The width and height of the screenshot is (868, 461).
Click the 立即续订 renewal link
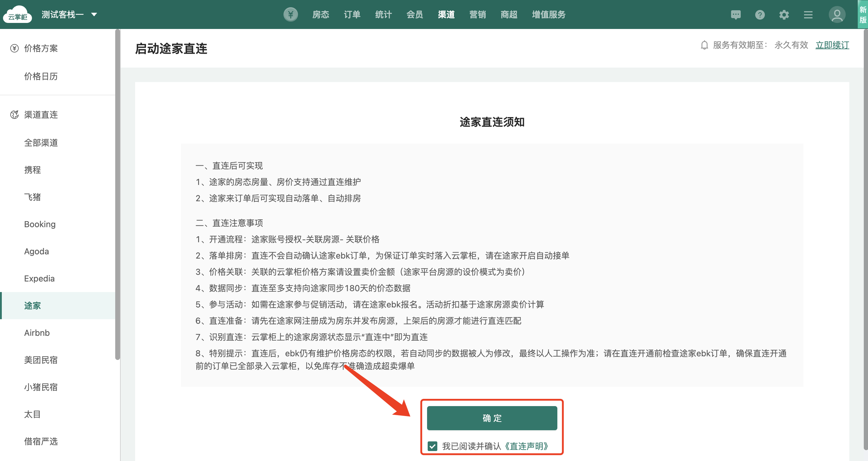[832, 45]
